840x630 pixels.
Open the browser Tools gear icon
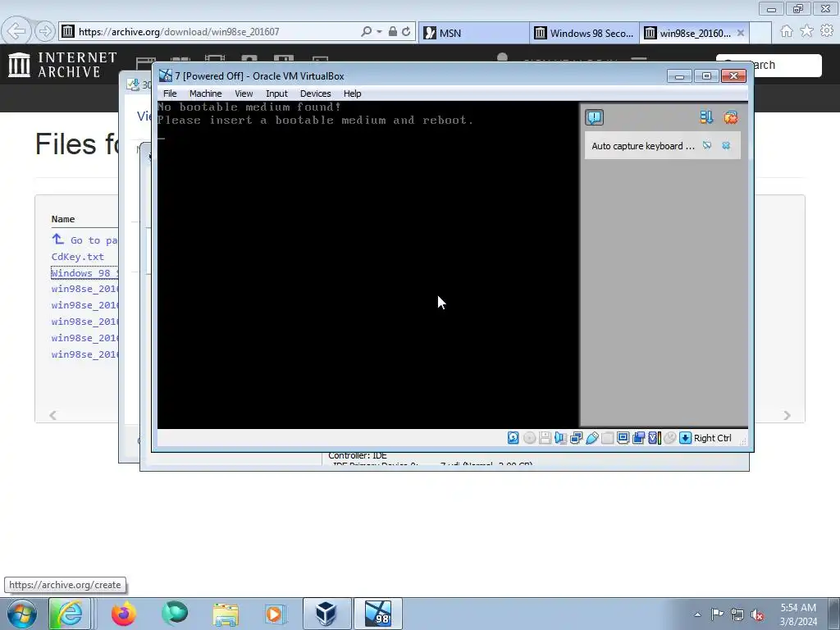(x=827, y=31)
